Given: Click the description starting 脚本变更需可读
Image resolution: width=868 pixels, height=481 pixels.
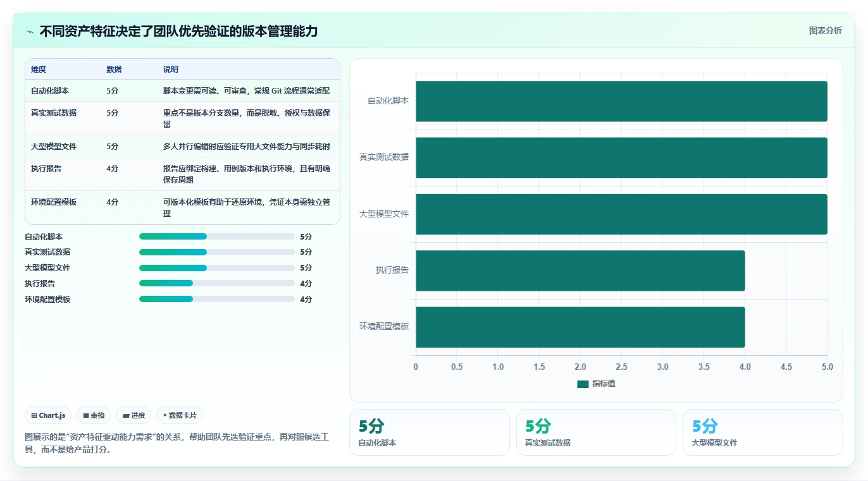Looking at the screenshot, I should click(246, 91).
